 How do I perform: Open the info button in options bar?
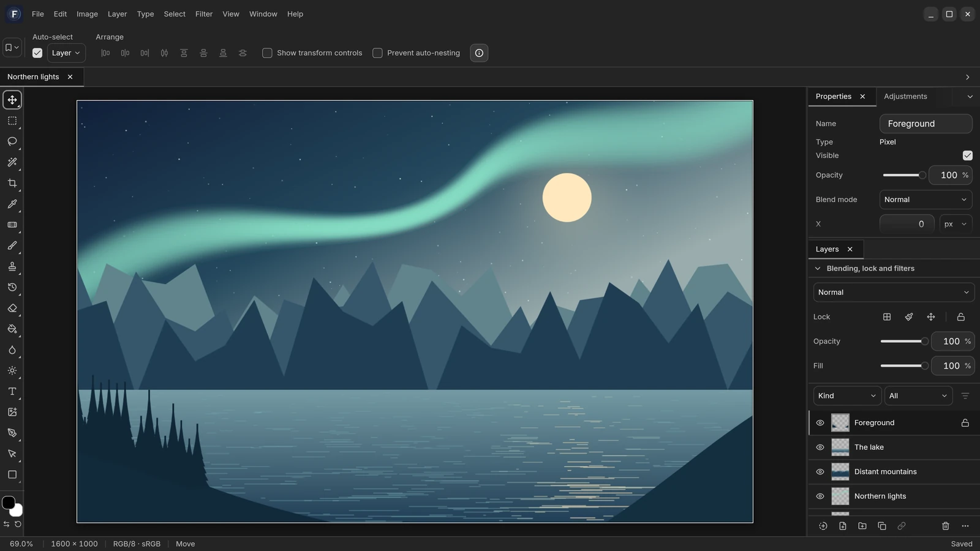(479, 53)
